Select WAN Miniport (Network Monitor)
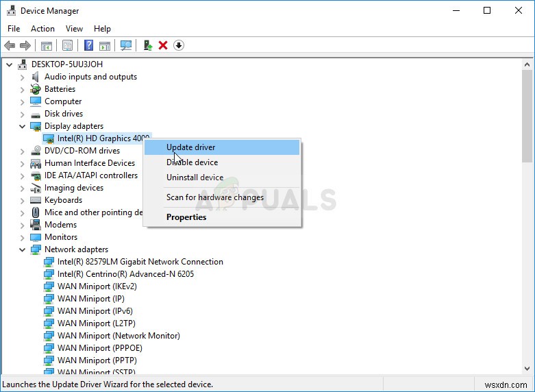This screenshot has width=535, height=392. click(119, 335)
